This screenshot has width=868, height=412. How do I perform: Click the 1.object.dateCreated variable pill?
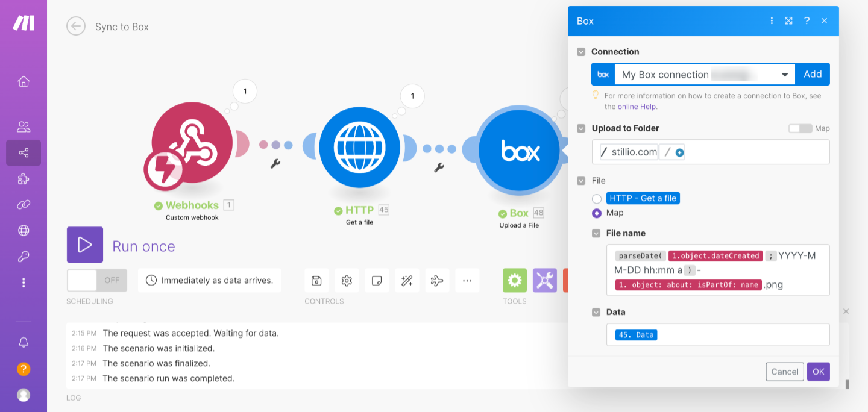pyautogui.click(x=715, y=256)
